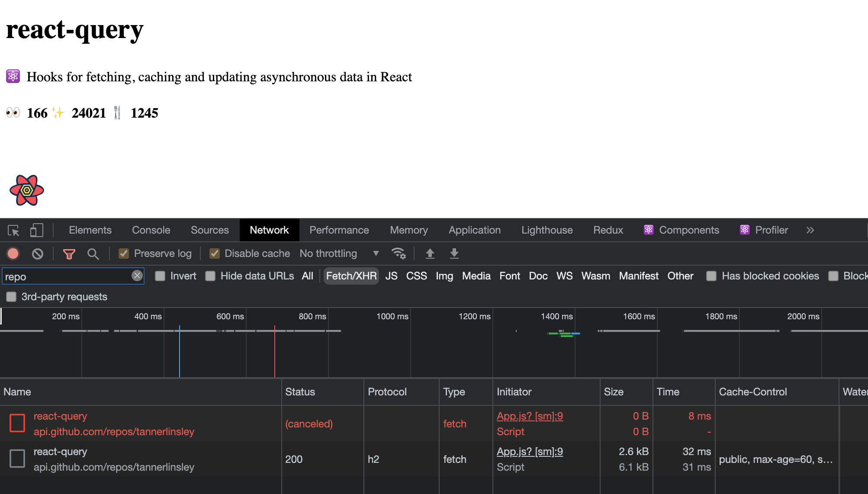Sort by the Time column header
This screenshot has height=494, width=868.
pos(684,392)
